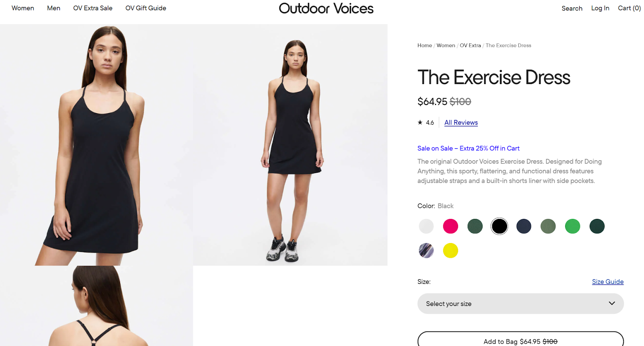Open the OV Gift Guide

(145, 8)
